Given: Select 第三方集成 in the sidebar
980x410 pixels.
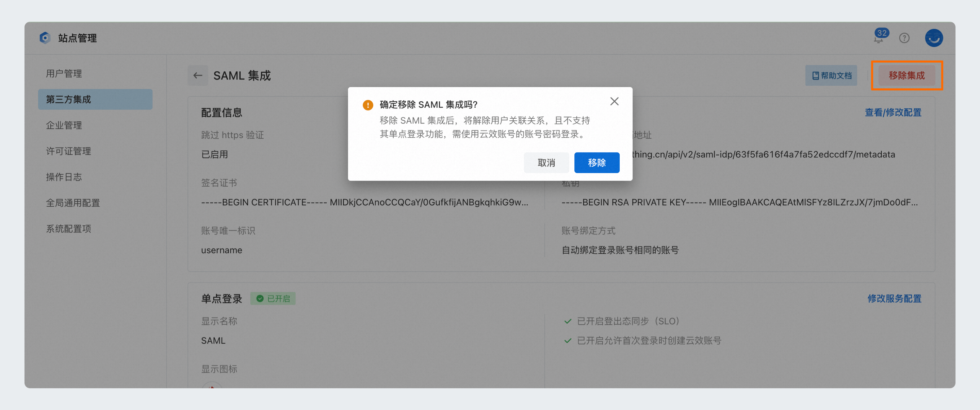Looking at the screenshot, I should [95, 100].
